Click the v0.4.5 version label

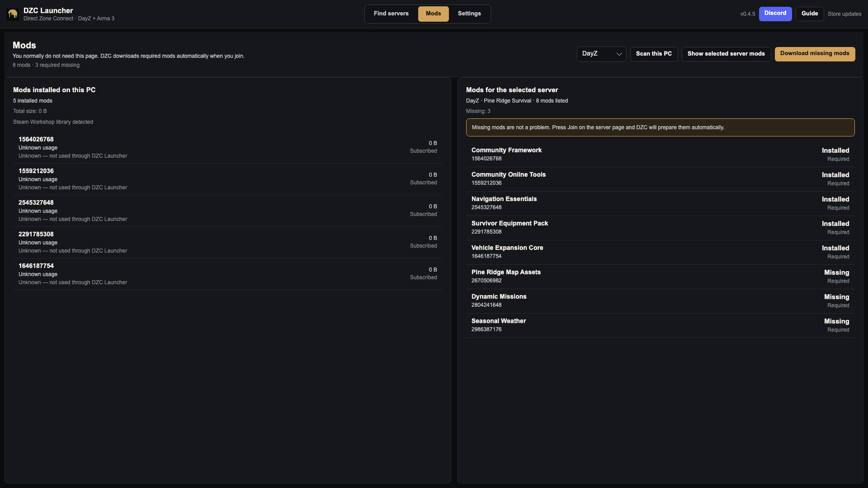pos(747,14)
